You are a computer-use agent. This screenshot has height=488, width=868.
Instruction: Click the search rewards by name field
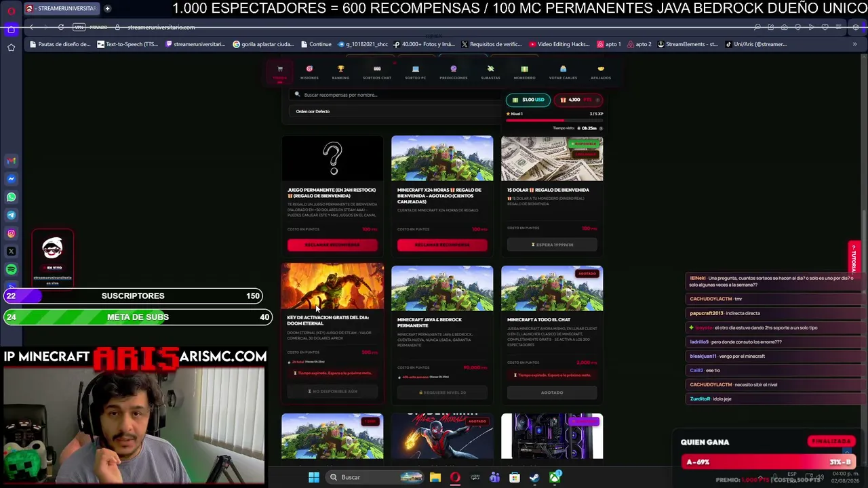395,95
